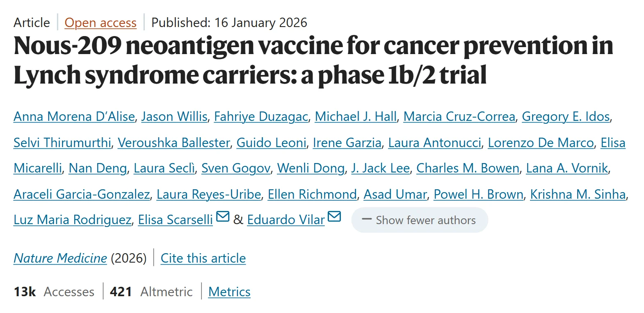Open the Nature Medicine journal link
644x313 pixels.
[60, 258]
